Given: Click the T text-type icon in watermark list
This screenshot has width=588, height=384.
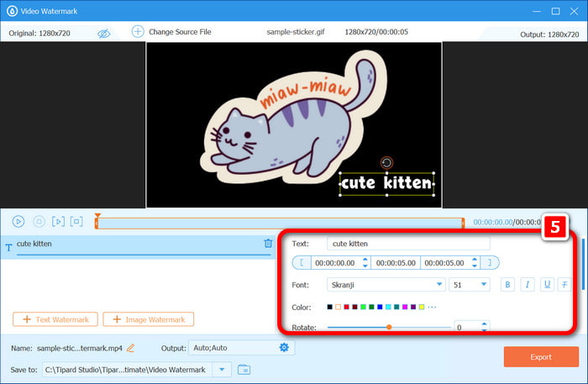Looking at the screenshot, I should [8, 247].
